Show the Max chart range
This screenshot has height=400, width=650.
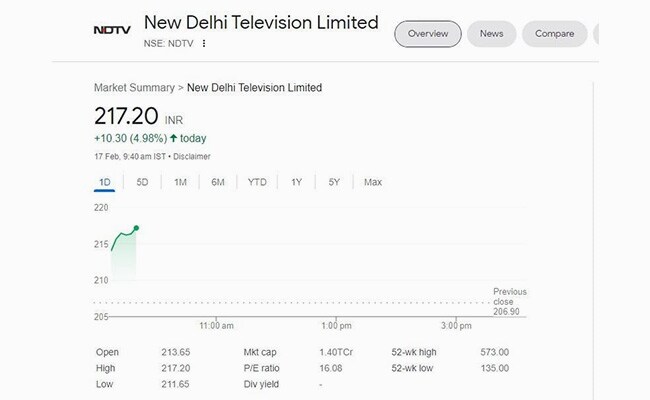point(373,182)
